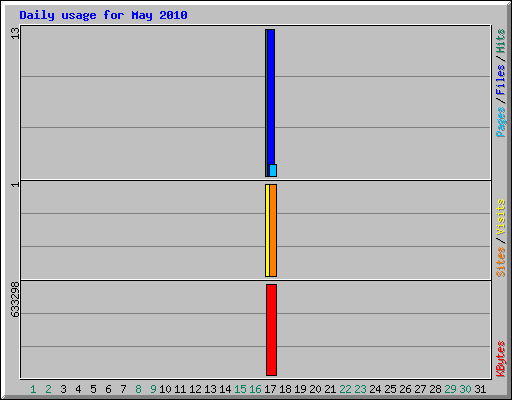Click day 17 on the x-axis
The height and width of the screenshot is (400, 512).
pyautogui.click(x=270, y=389)
